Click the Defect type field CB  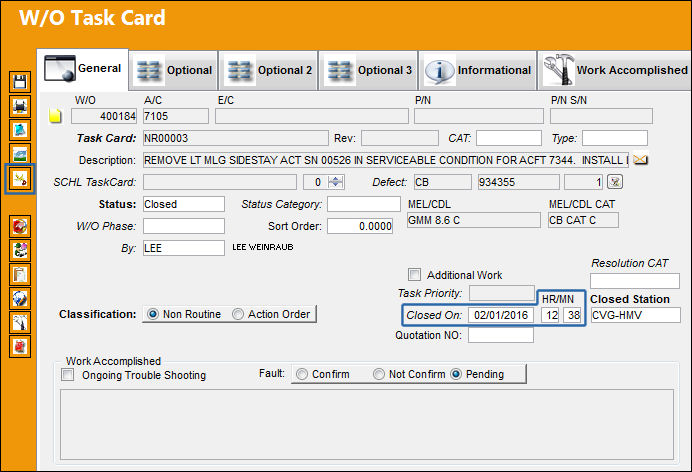pyautogui.click(x=443, y=182)
